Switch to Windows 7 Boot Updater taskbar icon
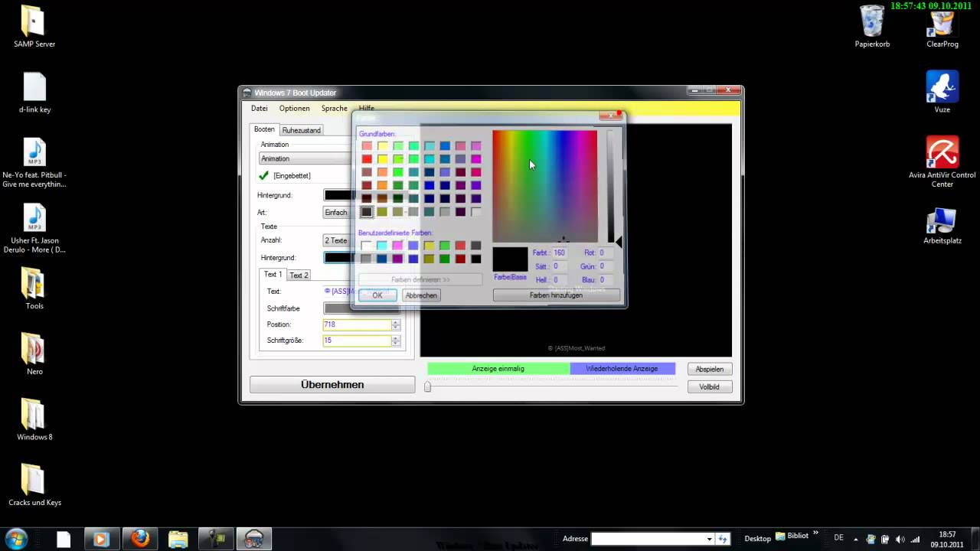The image size is (980, 551). click(x=254, y=539)
